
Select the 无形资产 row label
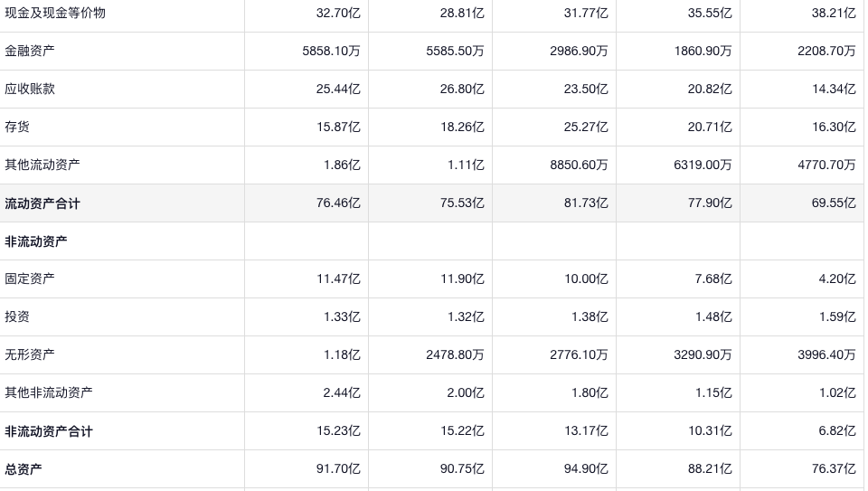pos(30,355)
